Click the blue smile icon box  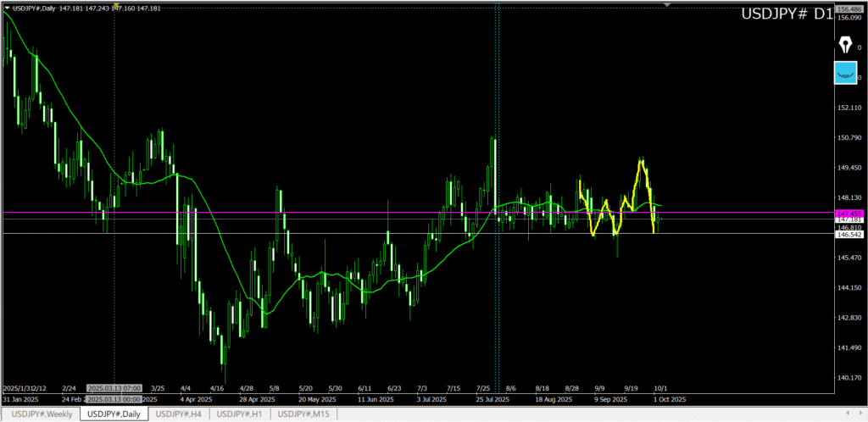[844, 74]
